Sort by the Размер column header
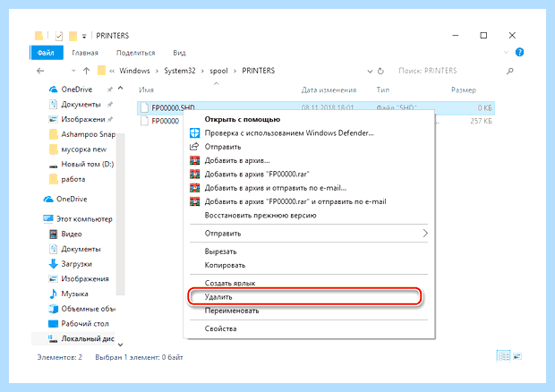 [464, 89]
